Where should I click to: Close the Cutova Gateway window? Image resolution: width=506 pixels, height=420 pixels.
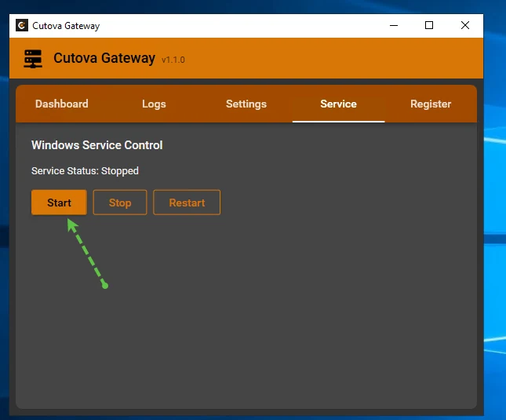tap(465, 25)
